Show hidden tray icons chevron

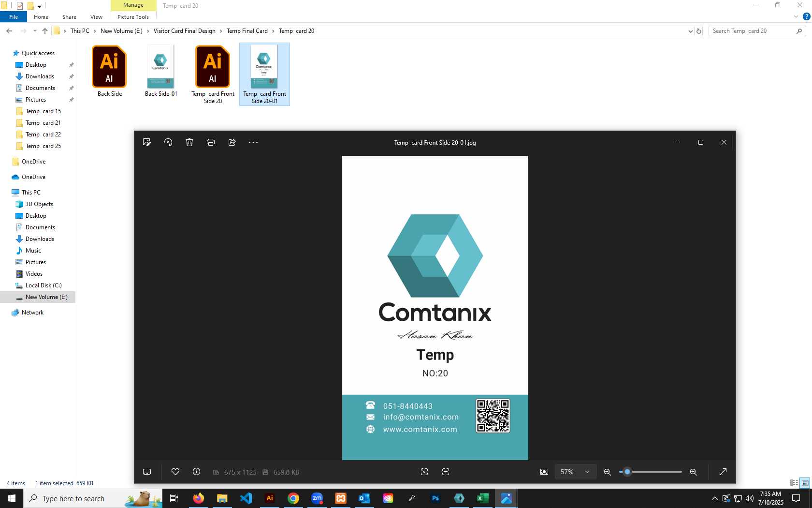pyautogui.click(x=714, y=498)
